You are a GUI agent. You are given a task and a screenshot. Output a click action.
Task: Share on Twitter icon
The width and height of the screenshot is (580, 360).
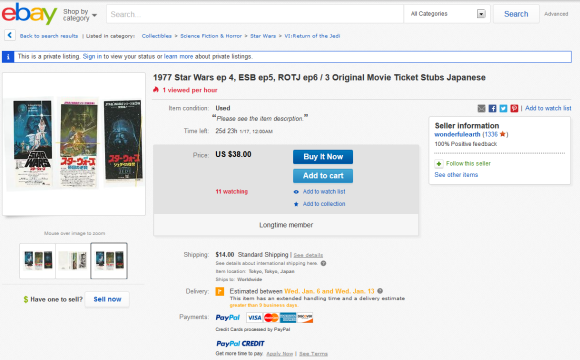click(503, 108)
